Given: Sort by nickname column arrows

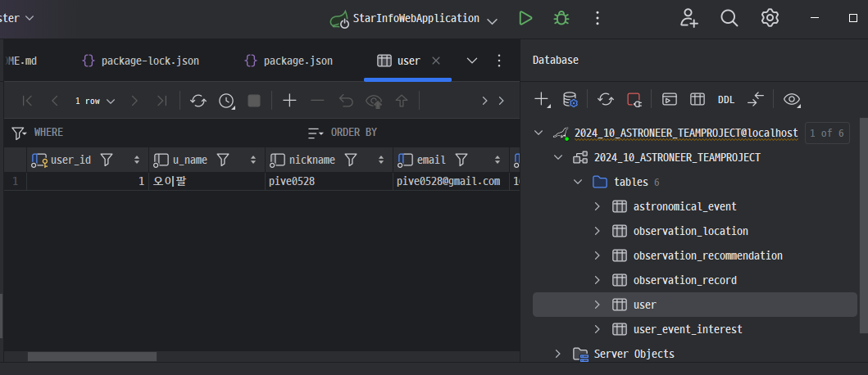Looking at the screenshot, I should tap(381, 160).
